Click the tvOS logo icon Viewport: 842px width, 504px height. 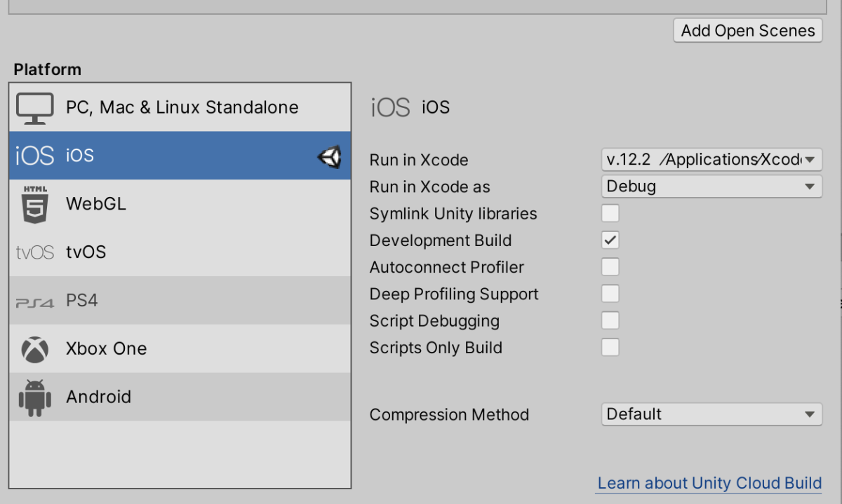(35, 252)
